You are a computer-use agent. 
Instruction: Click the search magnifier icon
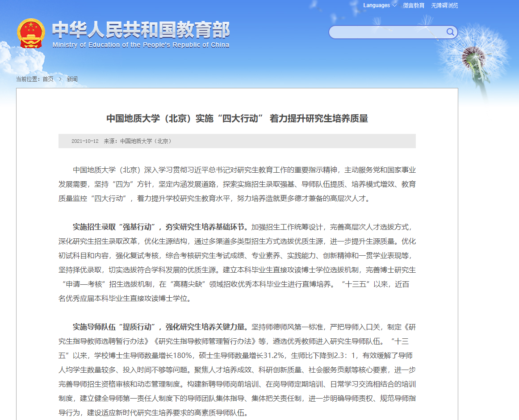tap(450, 32)
